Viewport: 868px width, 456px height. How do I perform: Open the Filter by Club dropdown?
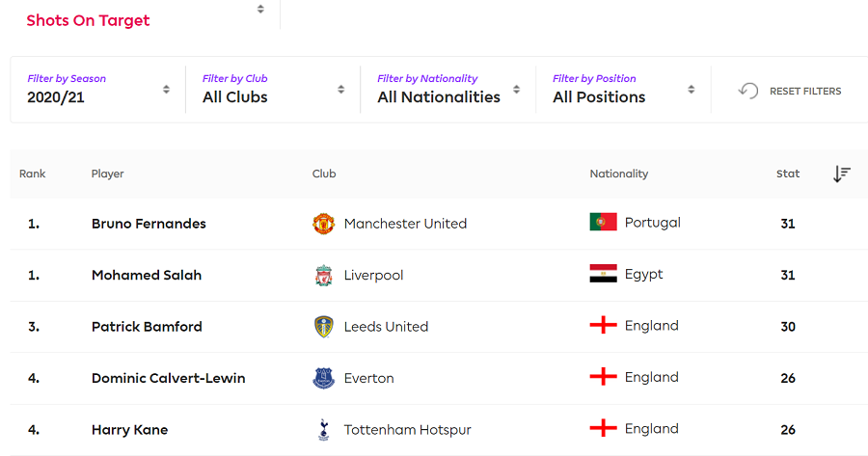(273, 89)
